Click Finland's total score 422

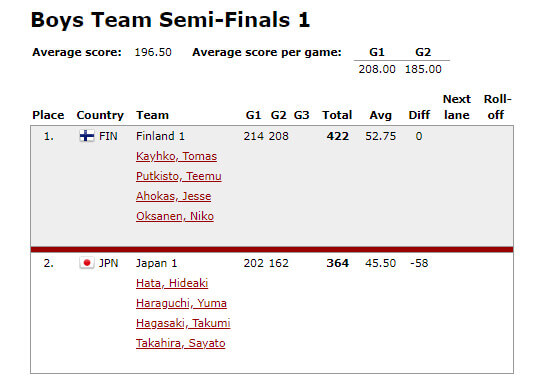pos(337,136)
